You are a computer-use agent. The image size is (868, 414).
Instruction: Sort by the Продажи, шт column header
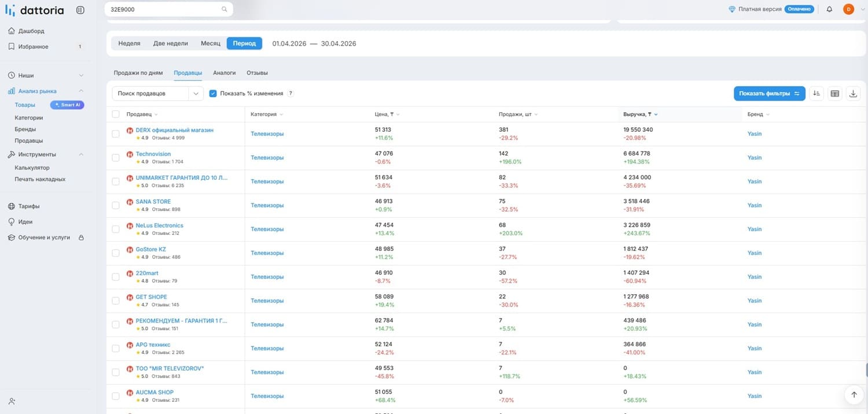tap(518, 114)
